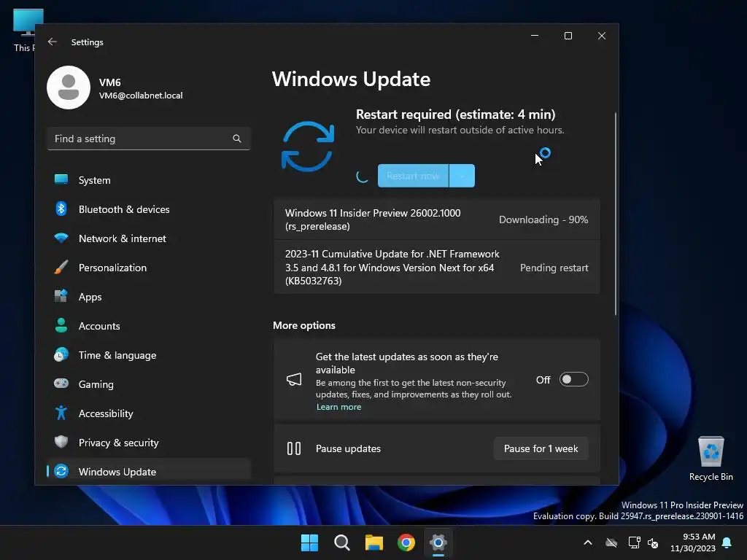Open Accessibility settings label
This screenshot has width=747, height=560.
pos(106,413)
